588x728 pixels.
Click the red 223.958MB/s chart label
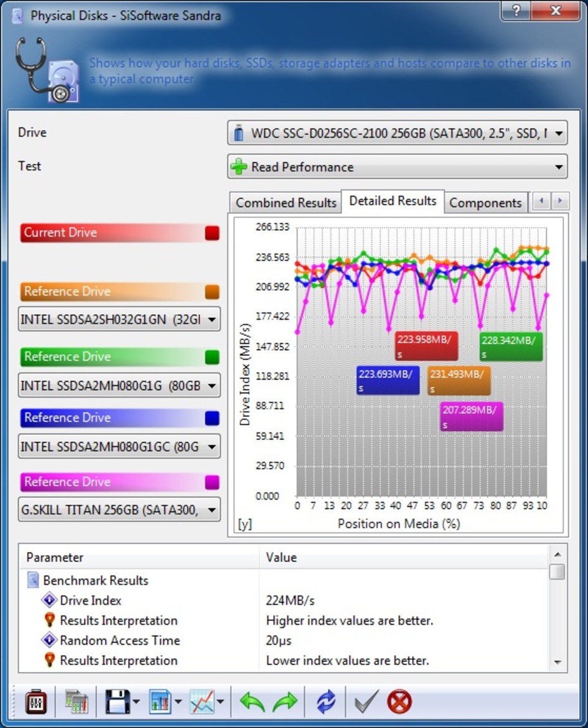[x=426, y=347]
